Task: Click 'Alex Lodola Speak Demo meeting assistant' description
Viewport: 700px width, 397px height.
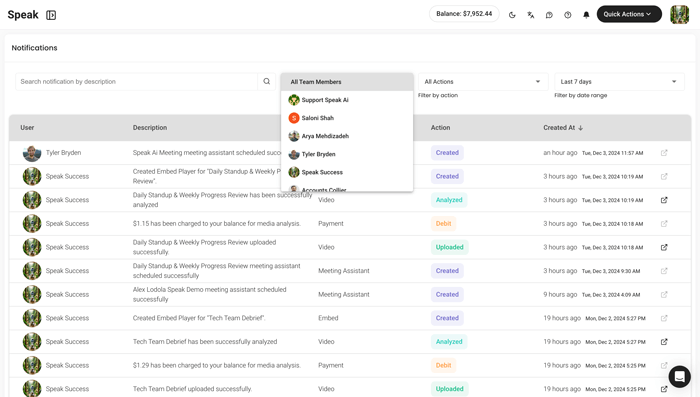Action: click(209, 294)
